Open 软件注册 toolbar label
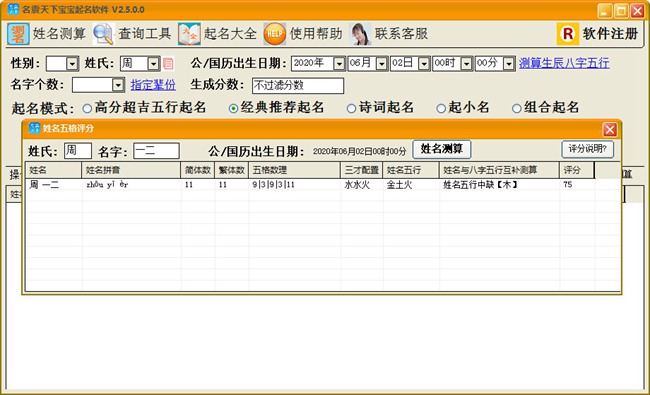650x395 pixels. [x=610, y=34]
